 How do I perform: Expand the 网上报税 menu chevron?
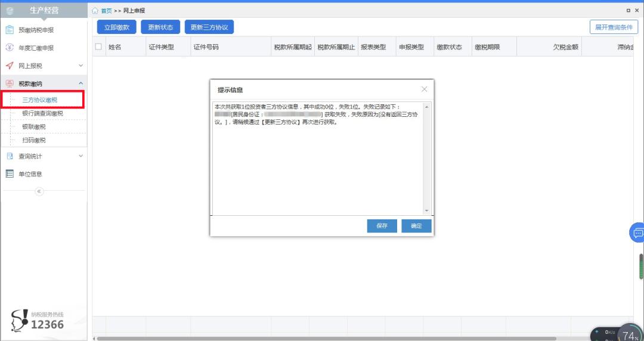pyautogui.click(x=81, y=66)
